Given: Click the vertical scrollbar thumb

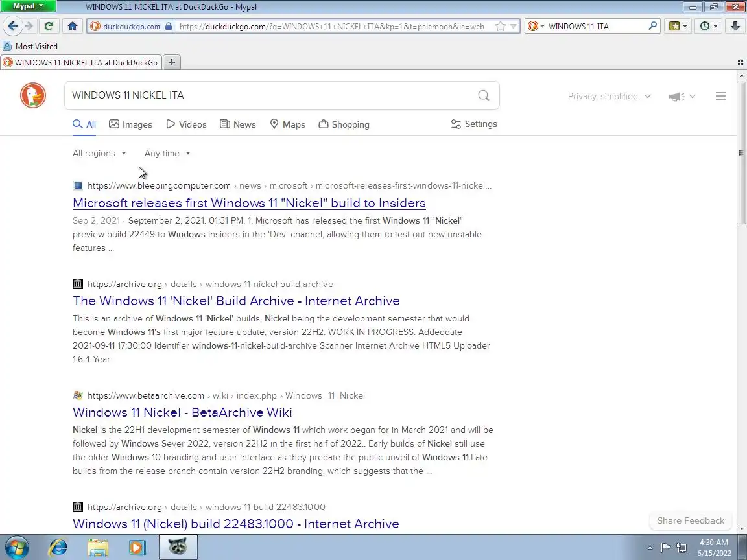Looking at the screenshot, I should click(x=741, y=152).
